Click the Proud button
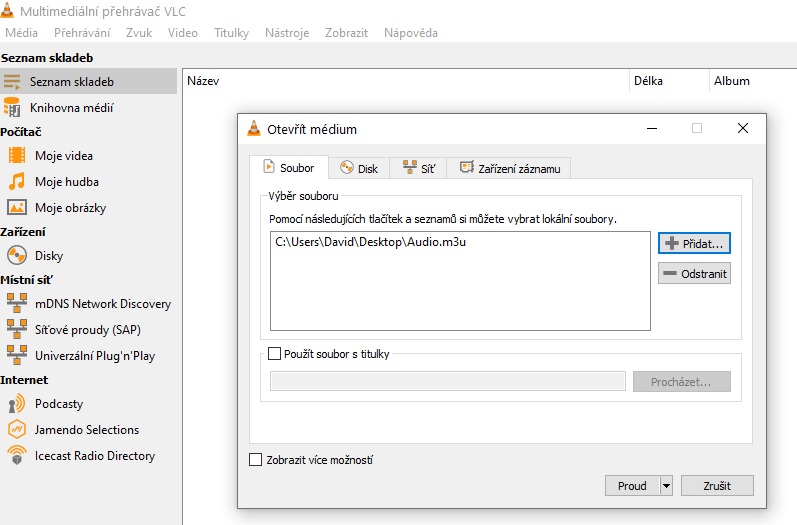 (632, 486)
